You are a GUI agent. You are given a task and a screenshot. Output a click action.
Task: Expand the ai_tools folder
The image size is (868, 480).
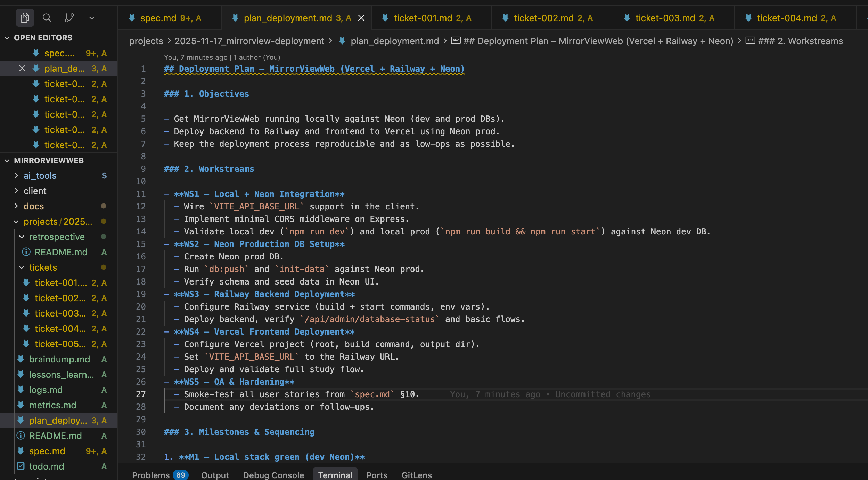(x=16, y=175)
